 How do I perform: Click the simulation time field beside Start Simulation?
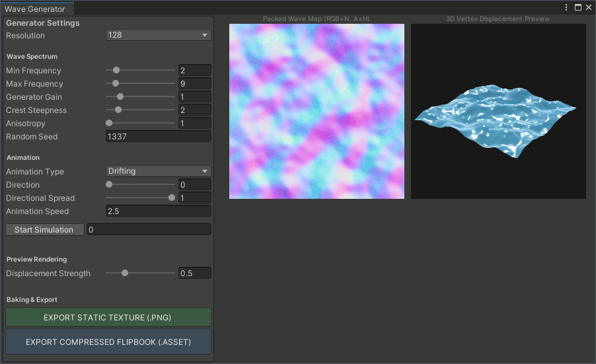tap(149, 229)
